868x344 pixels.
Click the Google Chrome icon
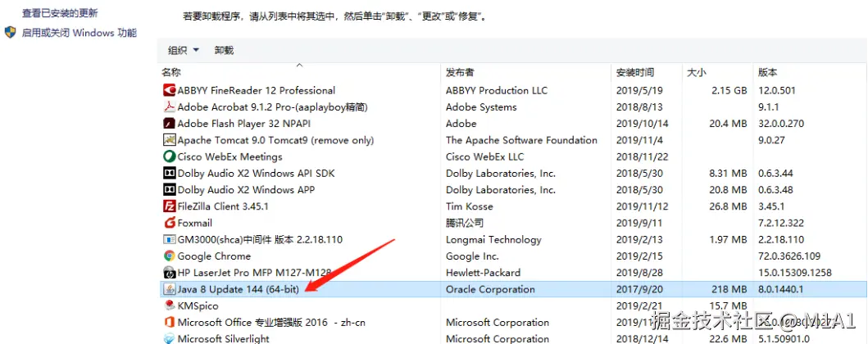(x=169, y=256)
